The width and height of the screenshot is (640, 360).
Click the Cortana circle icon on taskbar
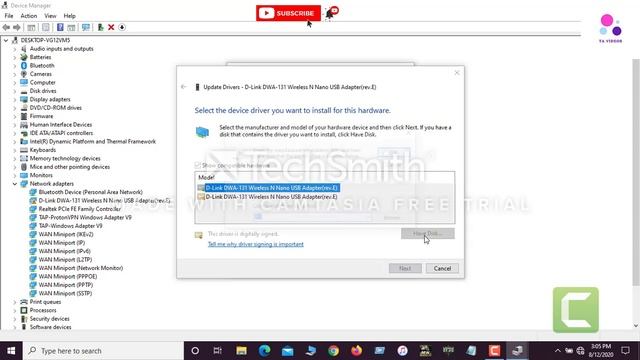(195, 351)
